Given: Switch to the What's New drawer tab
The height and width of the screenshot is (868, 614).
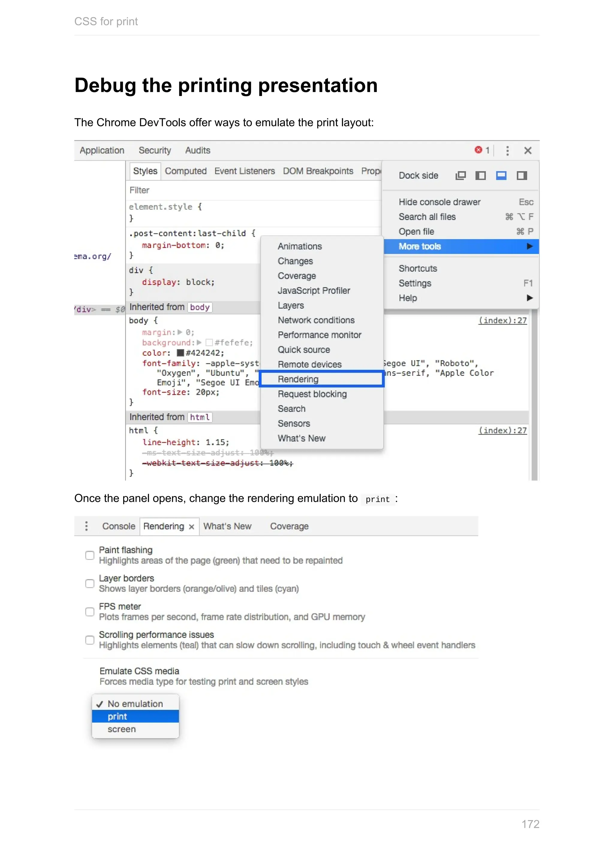Looking at the screenshot, I should click(227, 526).
